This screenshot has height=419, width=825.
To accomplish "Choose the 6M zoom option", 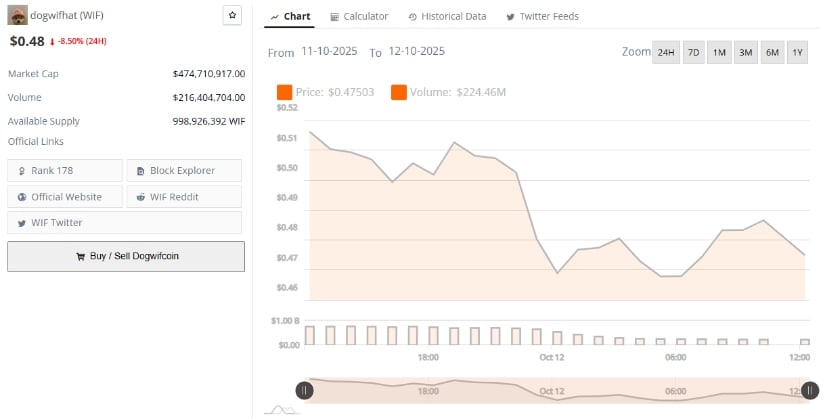I will 772,52.
